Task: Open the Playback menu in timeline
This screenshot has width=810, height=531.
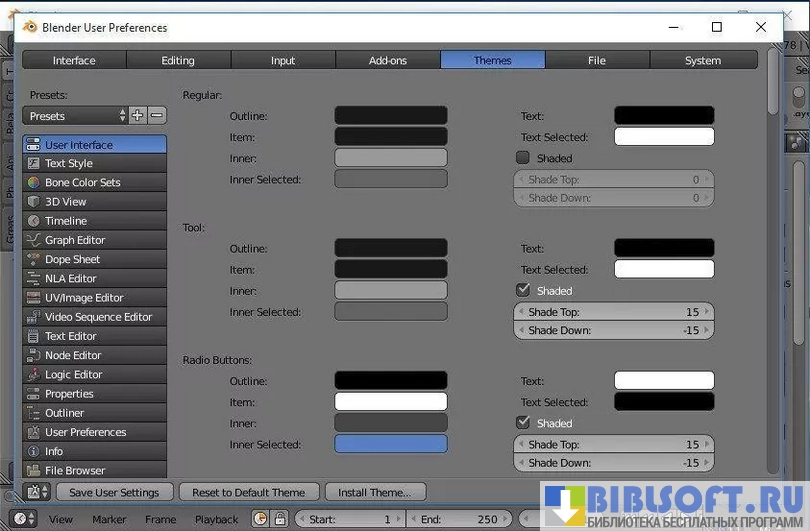Action: click(x=216, y=519)
